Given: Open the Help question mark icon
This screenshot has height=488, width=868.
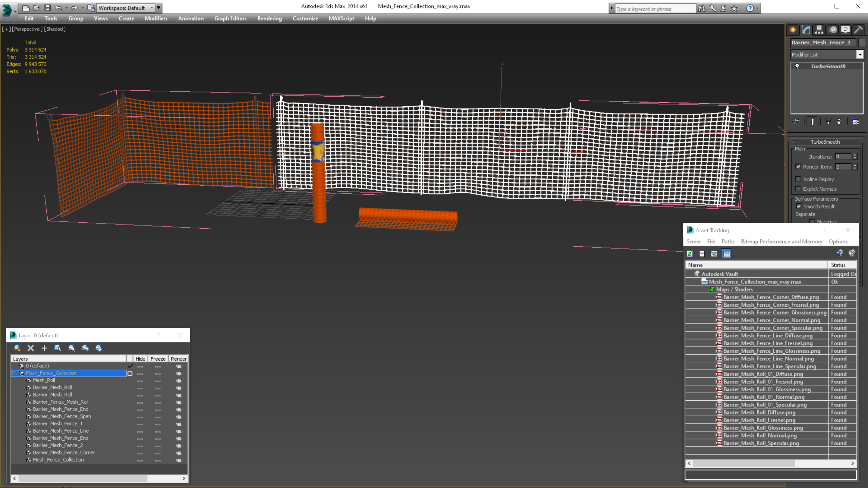Looking at the screenshot, I should (750, 8).
